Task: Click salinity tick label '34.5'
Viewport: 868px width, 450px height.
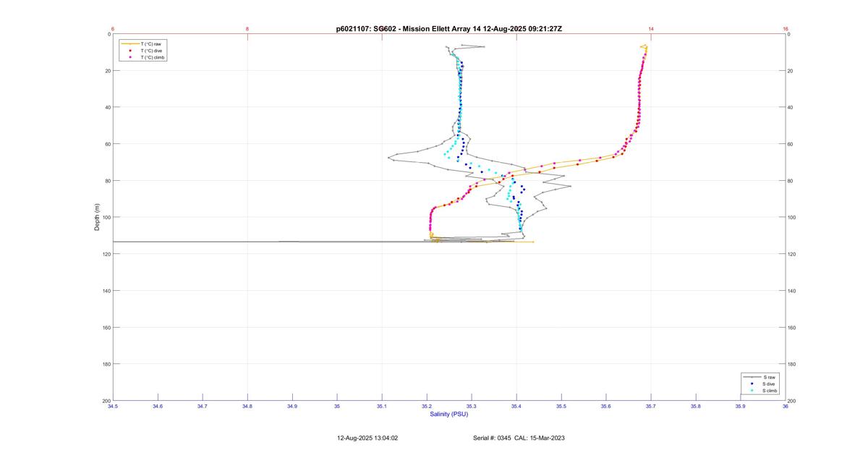Action: [113, 407]
